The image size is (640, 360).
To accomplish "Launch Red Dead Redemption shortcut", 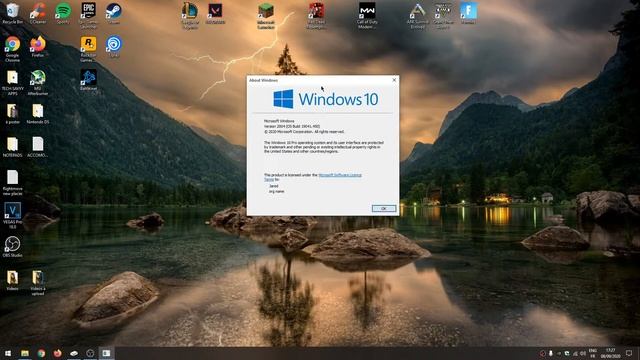I will 316,16.
